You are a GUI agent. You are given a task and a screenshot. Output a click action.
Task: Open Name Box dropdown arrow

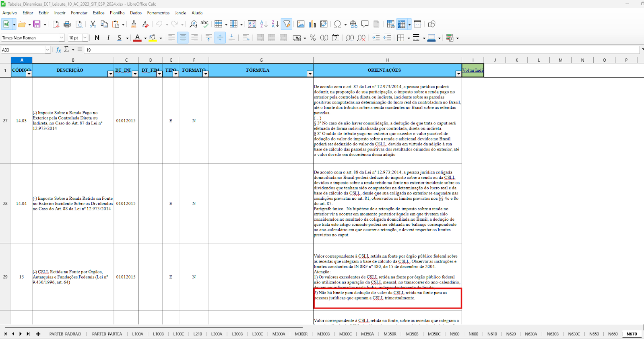(x=47, y=50)
